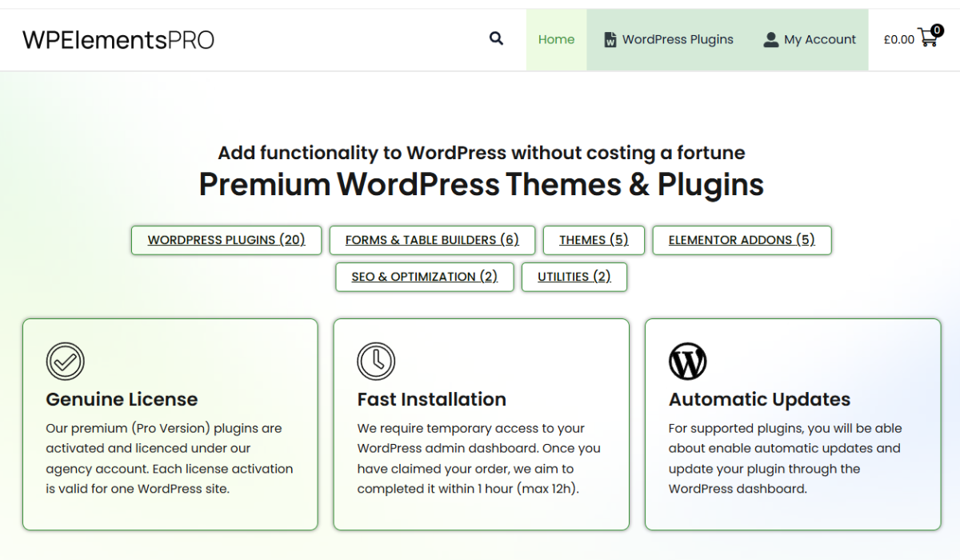
Task: View the £0.00 cart total
Action: (x=898, y=40)
